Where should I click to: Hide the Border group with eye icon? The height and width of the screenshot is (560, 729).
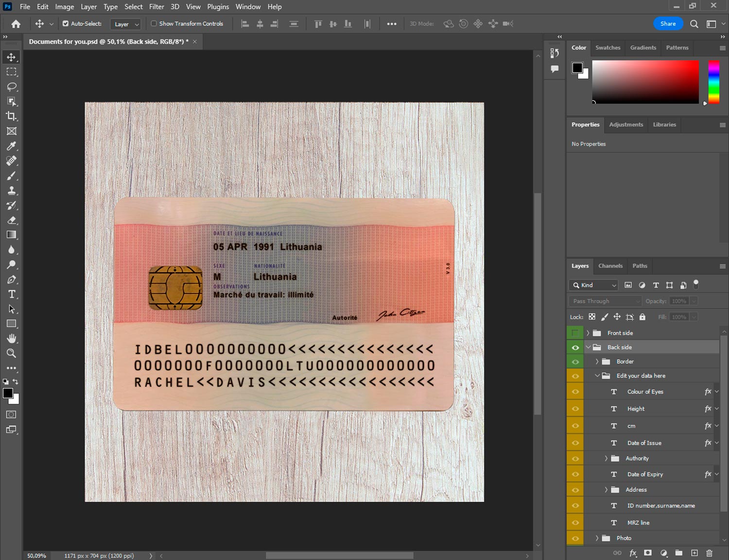tap(575, 362)
